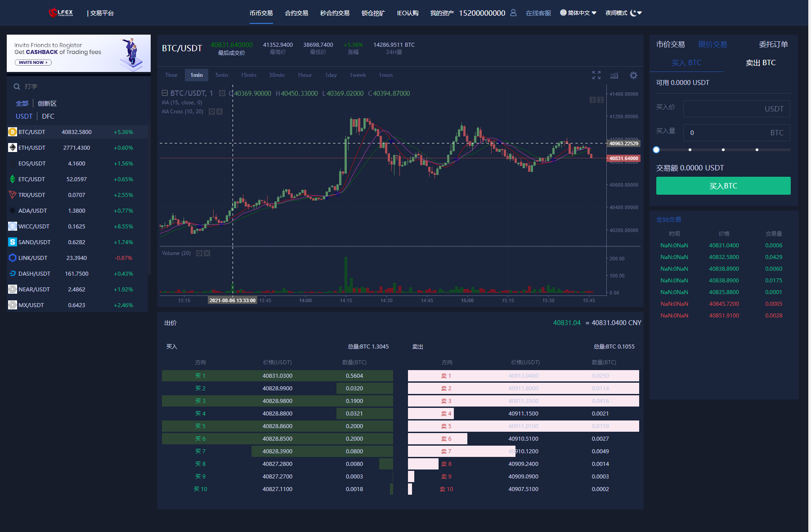
Task: Click the user account icon in the header
Action: tap(513, 13)
